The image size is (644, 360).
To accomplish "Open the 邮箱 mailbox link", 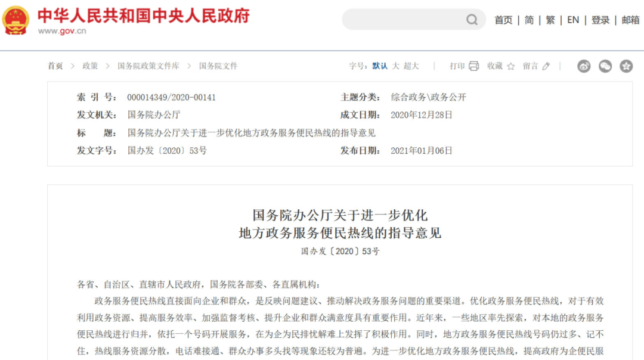I will [630, 20].
